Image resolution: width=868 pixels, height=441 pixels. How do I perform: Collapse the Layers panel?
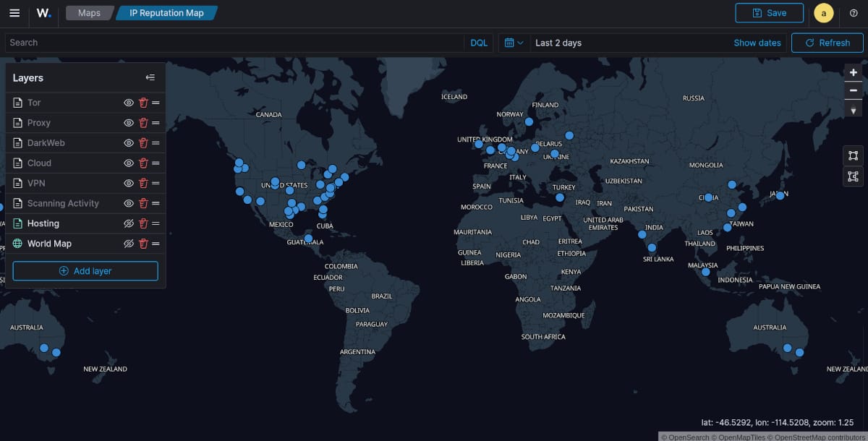tap(150, 78)
